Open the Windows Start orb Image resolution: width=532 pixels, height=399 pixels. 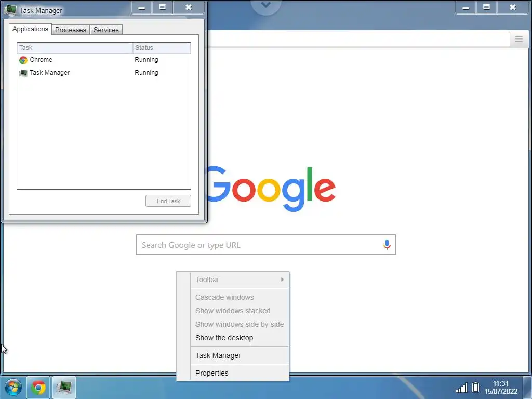[13, 387]
